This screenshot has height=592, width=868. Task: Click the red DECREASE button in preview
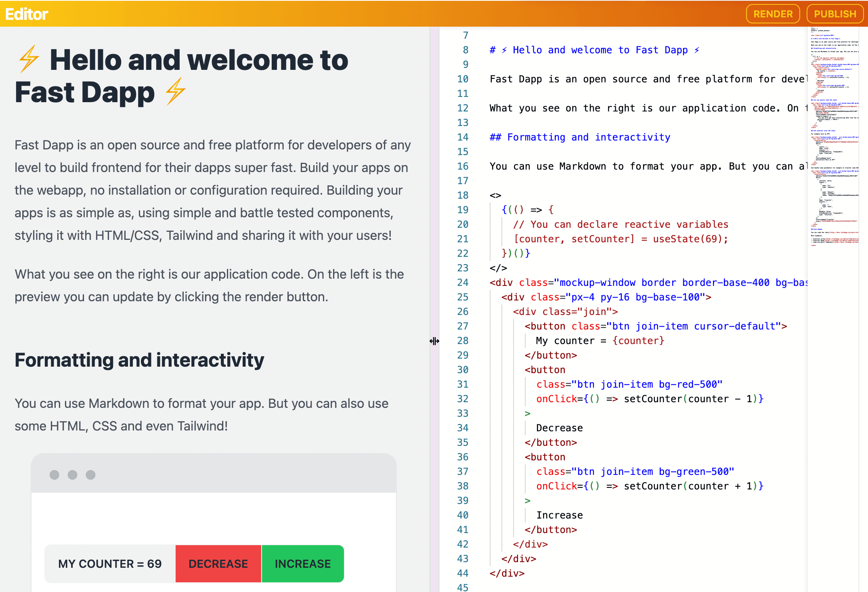(x=218, y=564)
